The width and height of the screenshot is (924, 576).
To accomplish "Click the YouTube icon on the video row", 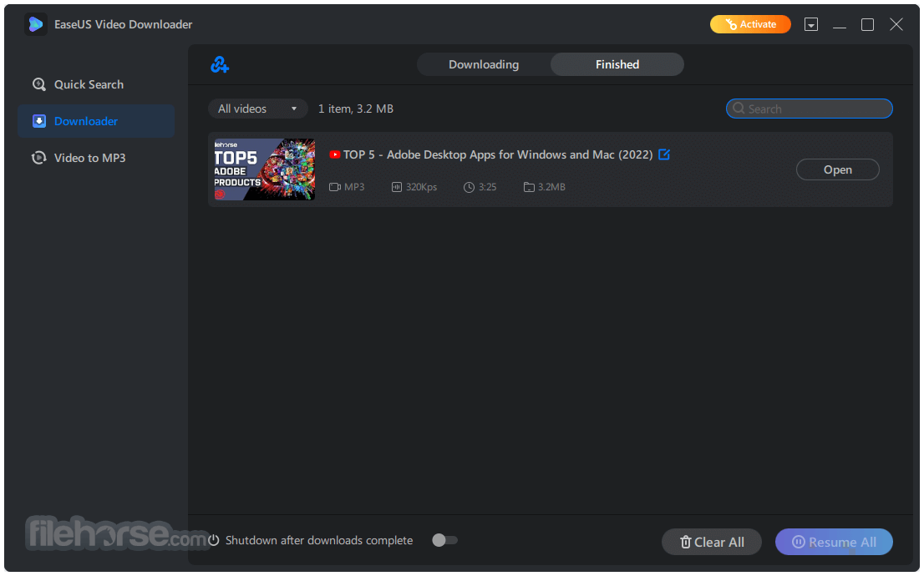I will tap(335, 154).
